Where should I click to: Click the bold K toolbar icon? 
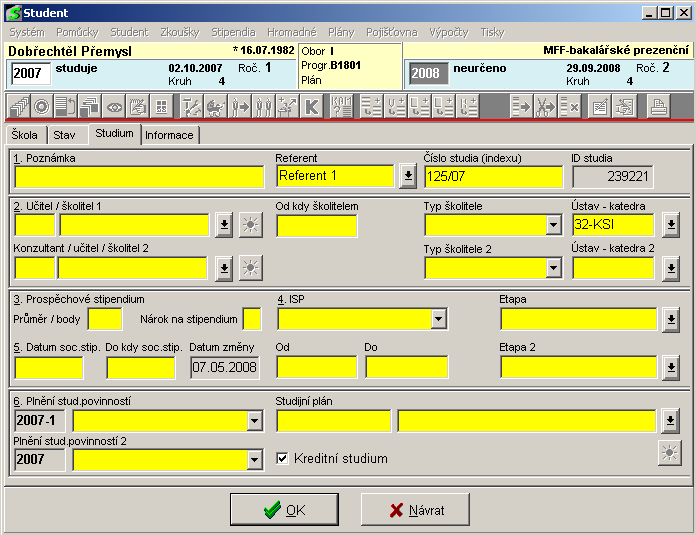(311, 107)
